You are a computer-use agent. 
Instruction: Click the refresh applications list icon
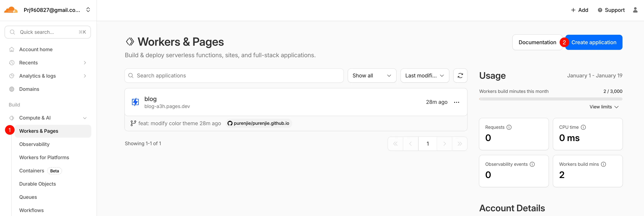coord(460,76)
